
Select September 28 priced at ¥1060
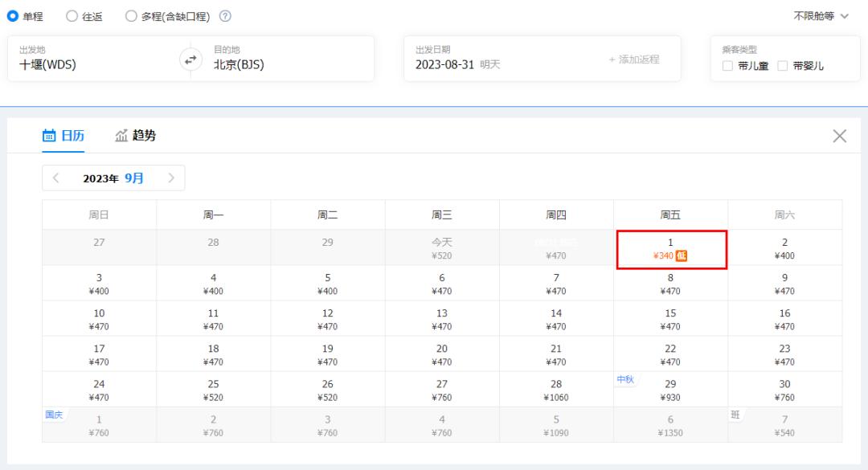pyautogui.click(x=556, y=390)
